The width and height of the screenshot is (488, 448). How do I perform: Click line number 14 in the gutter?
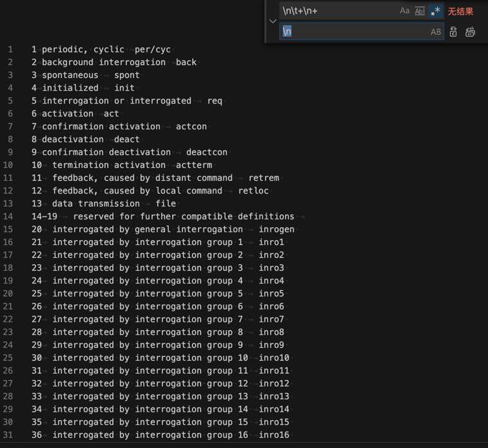pyautogui.click(x=8, y=216)
